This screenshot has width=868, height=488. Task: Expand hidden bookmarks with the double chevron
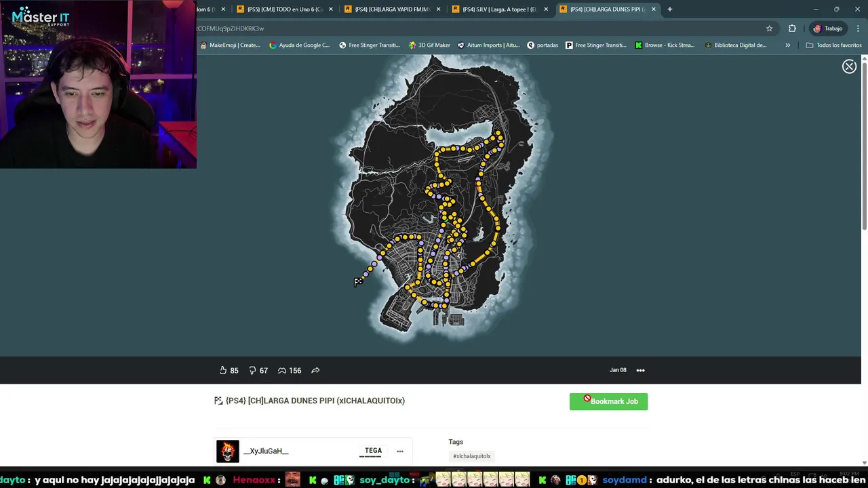point(787,45)
